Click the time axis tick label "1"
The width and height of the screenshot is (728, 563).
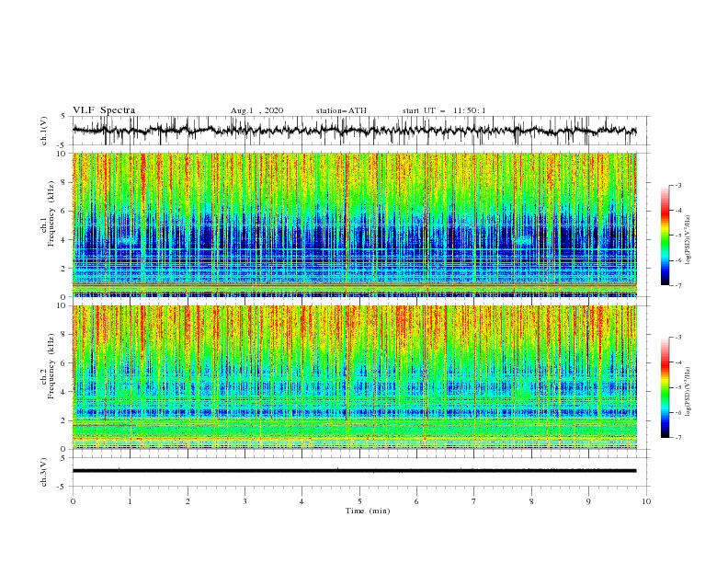(130, 501)
